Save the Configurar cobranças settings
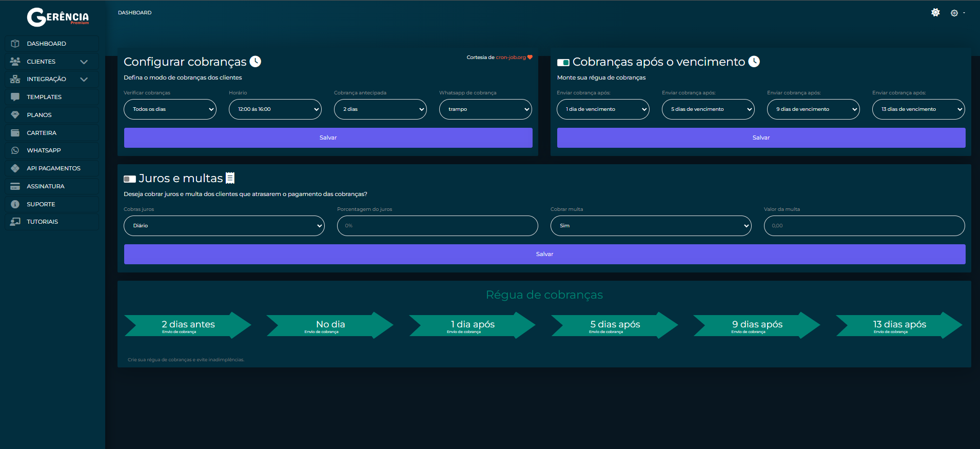980x449 pixels. [328, 138]
